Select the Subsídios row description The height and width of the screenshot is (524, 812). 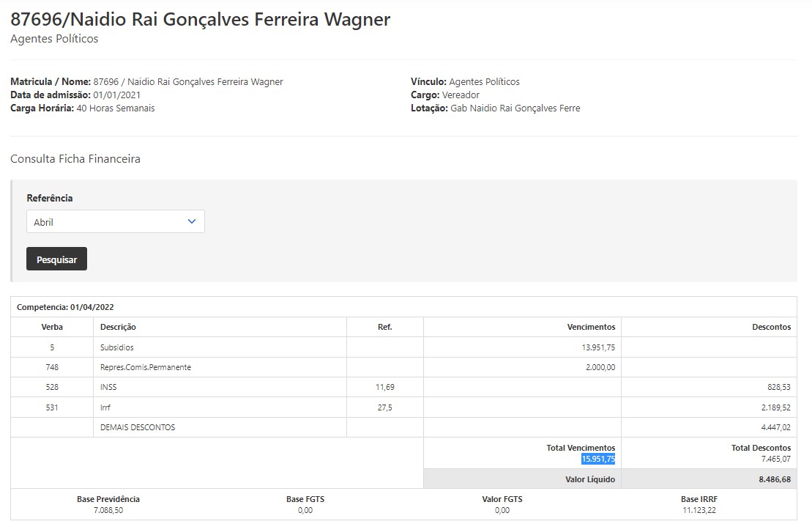[x=117, y=347]
